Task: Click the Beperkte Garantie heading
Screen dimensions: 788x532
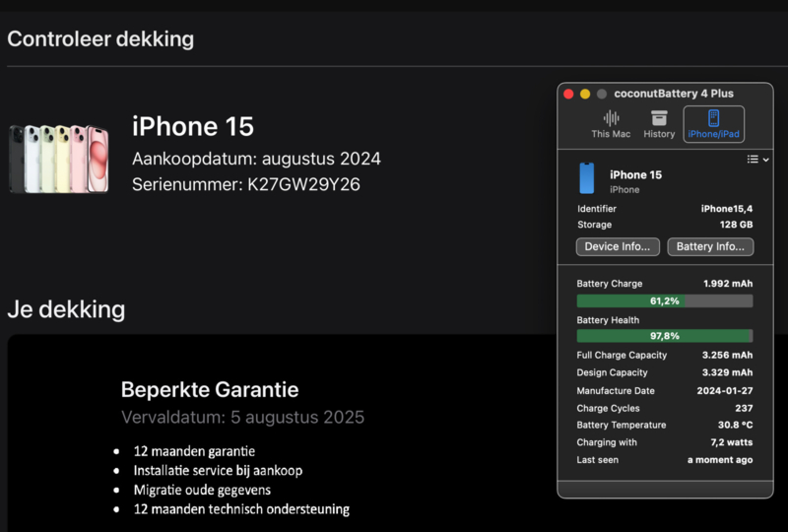Action: (210, 390)
